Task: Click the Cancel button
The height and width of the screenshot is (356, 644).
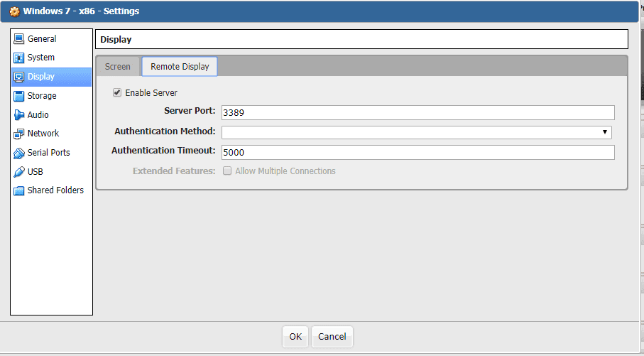Action: pyautogui.click(x=332, y=337)
